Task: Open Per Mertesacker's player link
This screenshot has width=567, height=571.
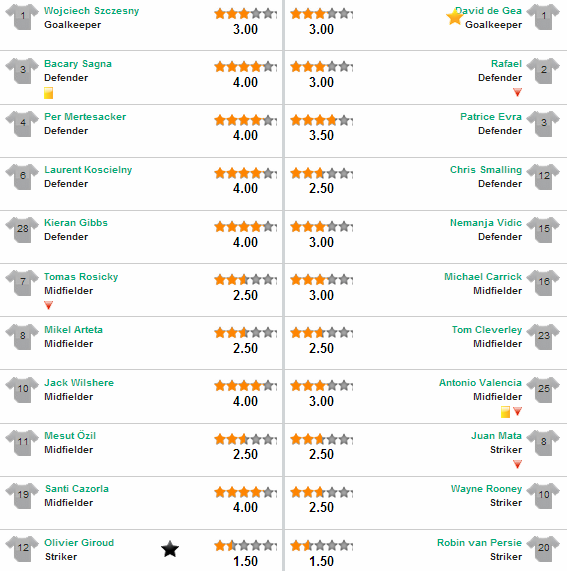Action: [85, 117]
